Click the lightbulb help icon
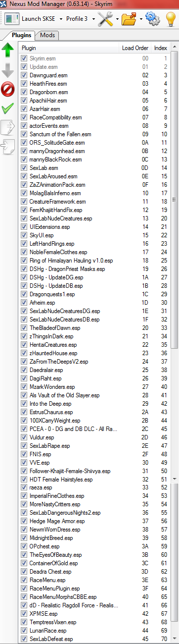This screenshot has width=179, height=644. [x=171, y=19]
